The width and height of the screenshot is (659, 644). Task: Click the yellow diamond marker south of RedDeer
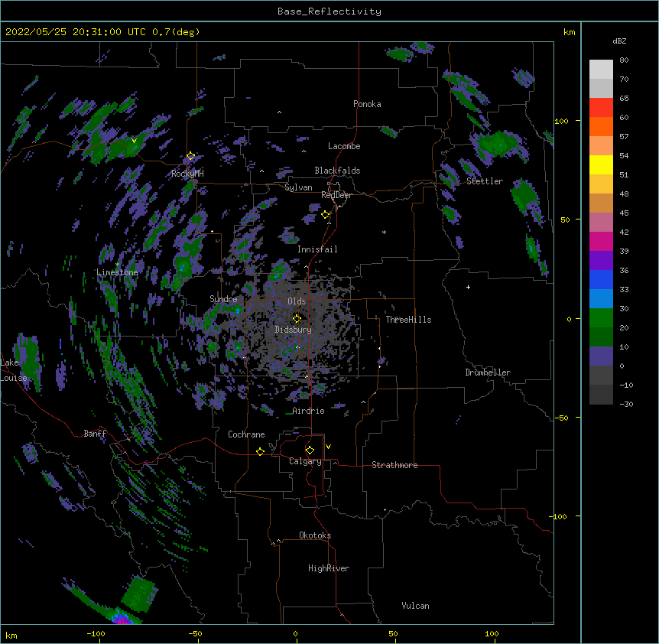click(x=326, y=215)
